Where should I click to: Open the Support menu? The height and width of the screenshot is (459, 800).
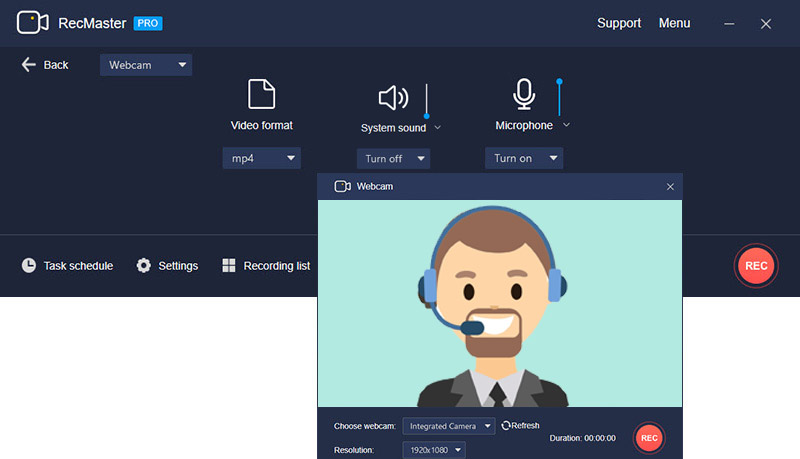[x=619, y=23]
